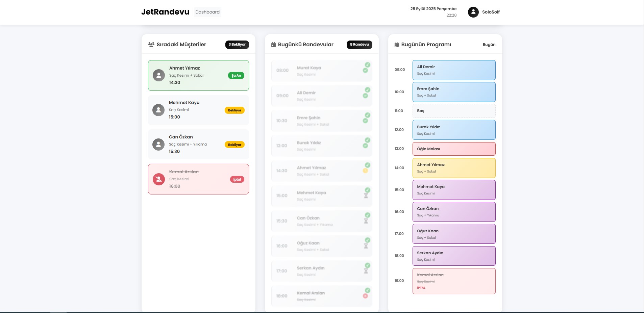Click Ahmet Yılmaz's avatar in the queue
Viewport: 644px width, 313px height.
(x=159, y=75)
